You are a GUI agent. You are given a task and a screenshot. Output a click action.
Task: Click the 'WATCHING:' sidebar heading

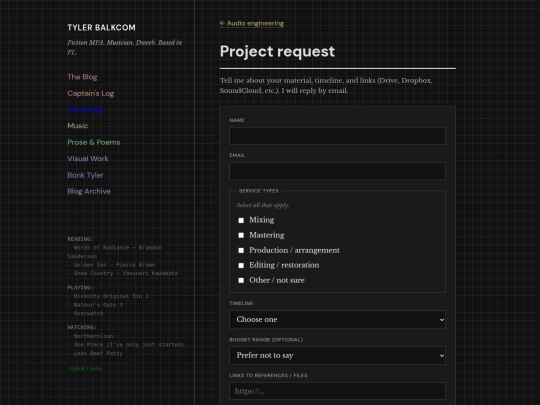pos(82,327)
